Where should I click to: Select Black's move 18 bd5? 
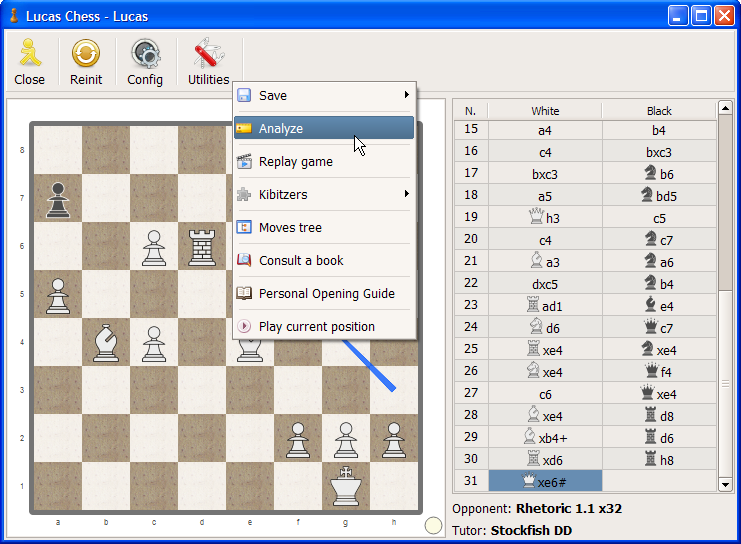pyautogui.click(x=659, y=195)
